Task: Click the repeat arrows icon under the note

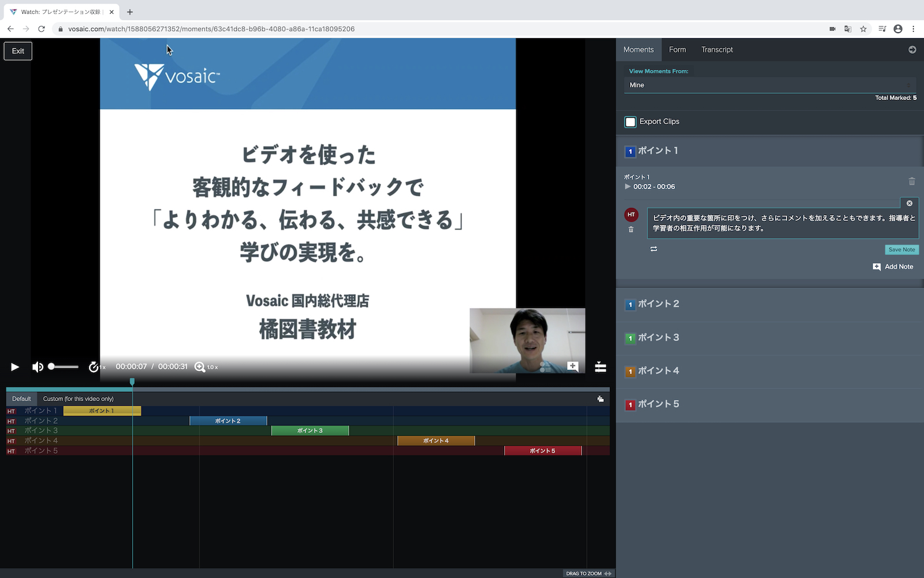Action: [x=654, y=249]
